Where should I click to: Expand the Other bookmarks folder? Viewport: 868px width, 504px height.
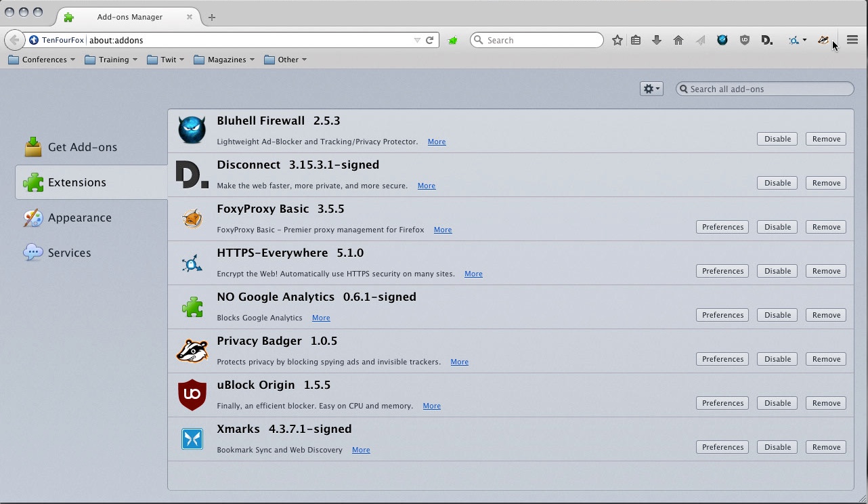pos(285,60)
